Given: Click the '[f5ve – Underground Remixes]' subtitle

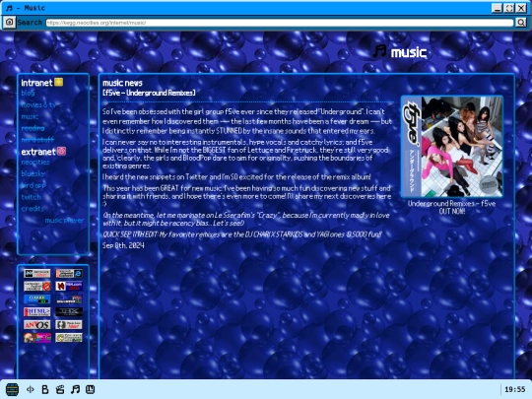Looking at the screenshot, I should tap(149, 93).
